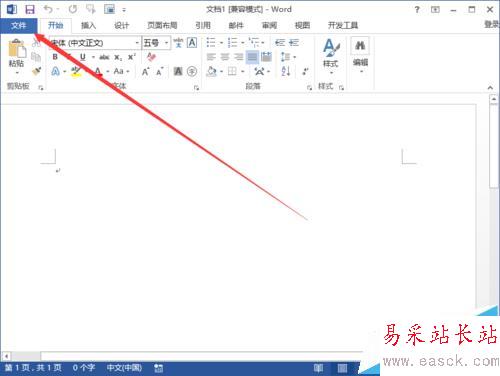
Task: Click the character border A icon
Action: pyautogui.click(x=192, y=43)
